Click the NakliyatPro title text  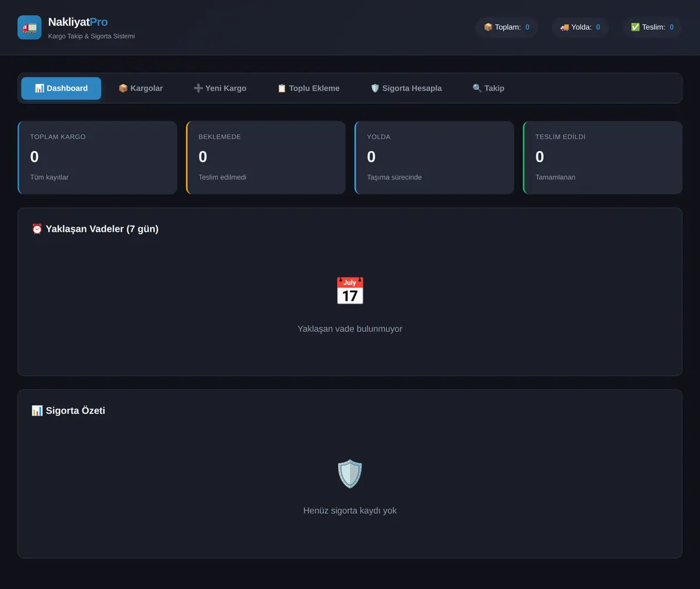pyautogui.click(x=78, y=22)
